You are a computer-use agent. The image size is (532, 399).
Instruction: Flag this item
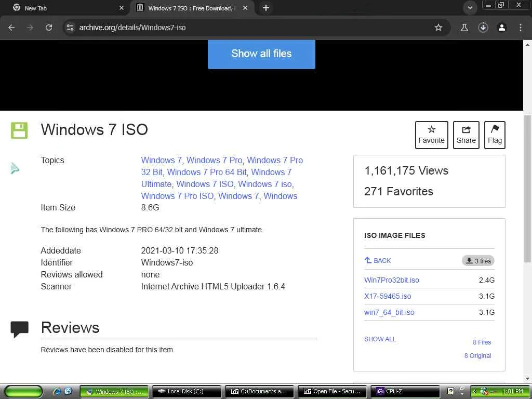tap(495, 135)
